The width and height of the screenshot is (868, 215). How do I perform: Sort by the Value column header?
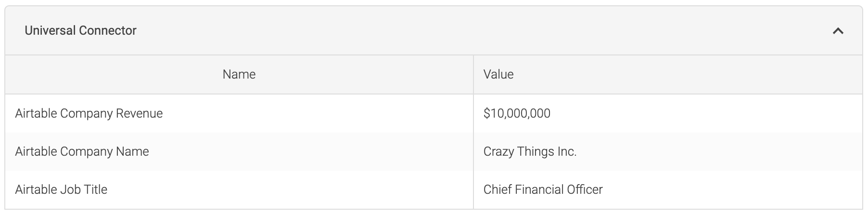click(498, 74)
